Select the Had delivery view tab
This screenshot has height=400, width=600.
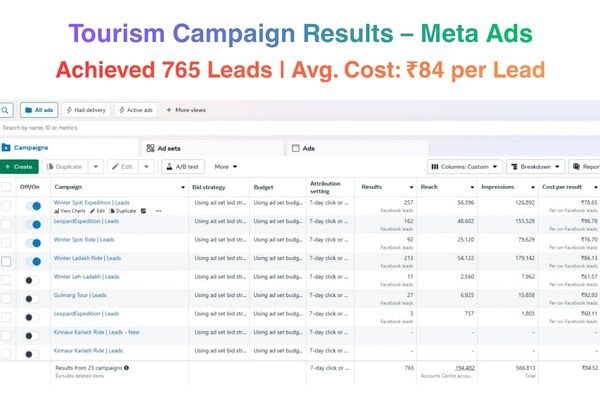coord(86,110)
